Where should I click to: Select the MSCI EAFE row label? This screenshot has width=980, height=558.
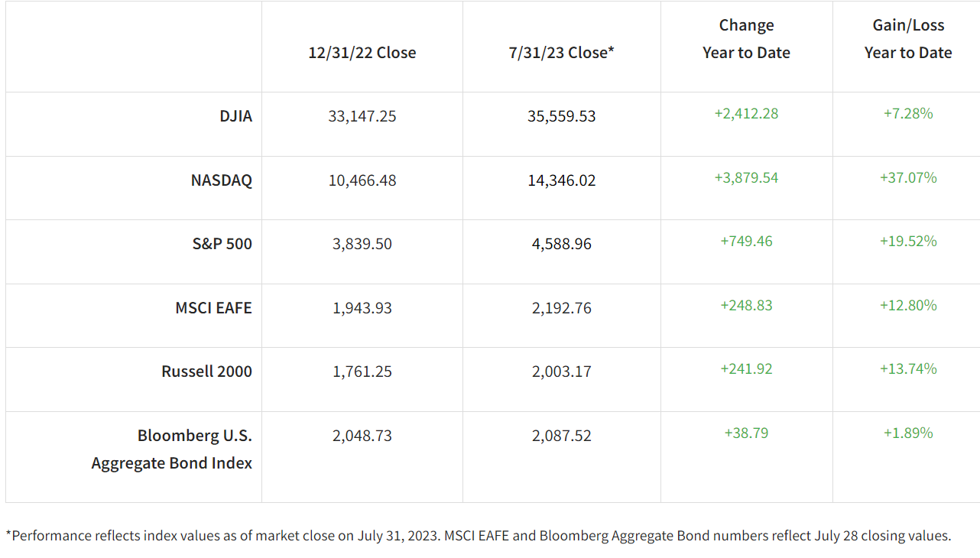[x=213, y=308]
